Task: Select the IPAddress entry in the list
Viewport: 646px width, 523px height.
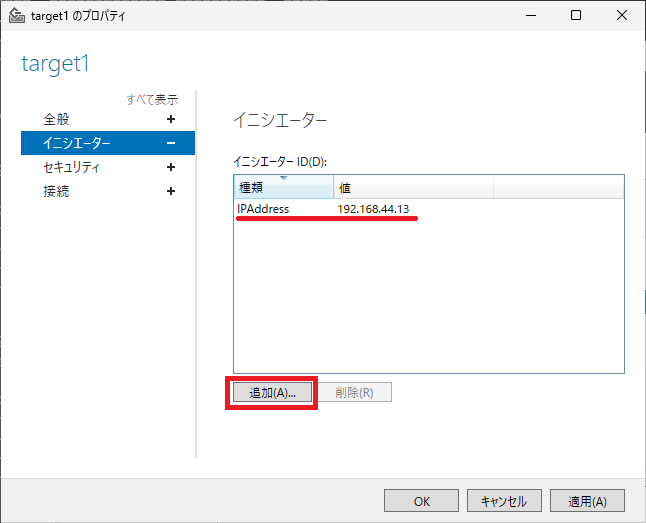Action: [263, 209]
